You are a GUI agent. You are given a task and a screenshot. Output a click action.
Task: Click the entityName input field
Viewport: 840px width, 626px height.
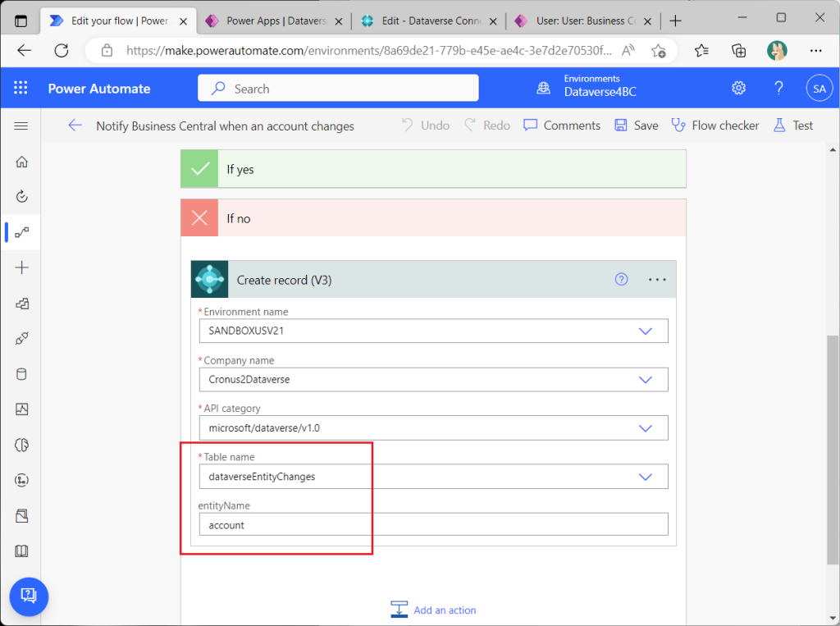coord(433,525)
